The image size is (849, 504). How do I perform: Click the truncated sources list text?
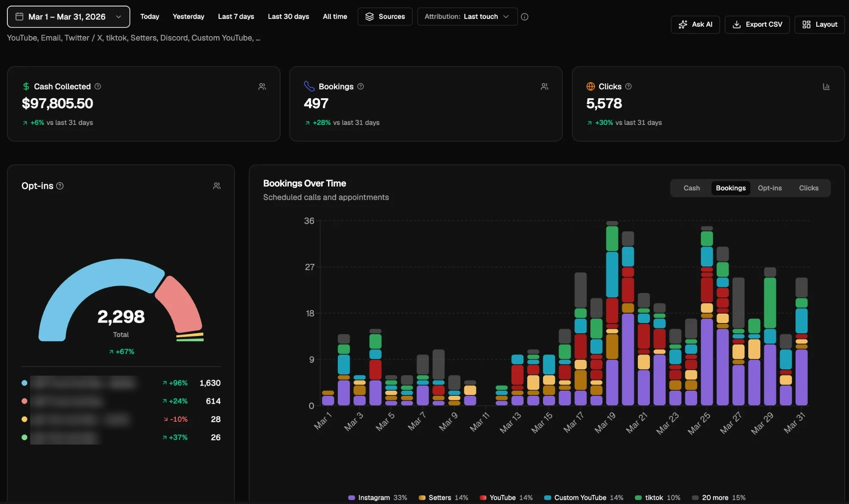[x=134, y=38]
